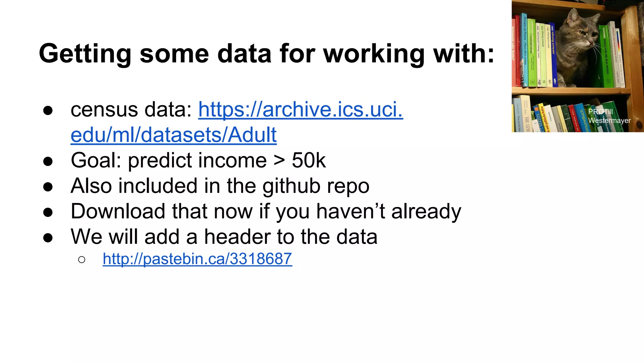The image size is (644, 362).
Task: Click the slide title 'Getting some data'
Action: coord(266,53)
